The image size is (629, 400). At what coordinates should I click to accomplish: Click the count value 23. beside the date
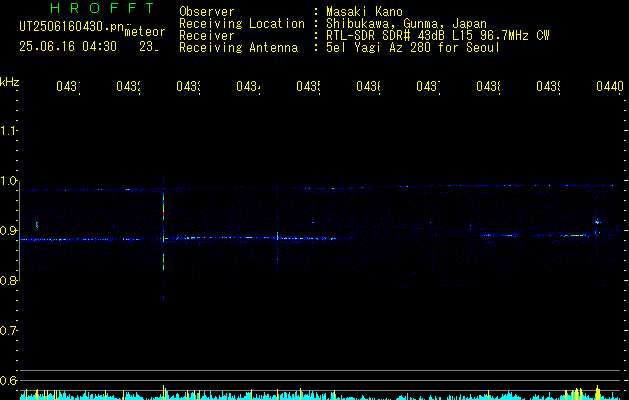(149, 47)
